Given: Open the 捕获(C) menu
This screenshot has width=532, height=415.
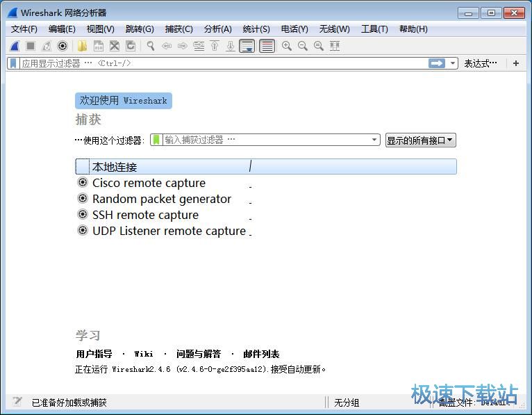Looking at the screenshot, I should point(178,29).
